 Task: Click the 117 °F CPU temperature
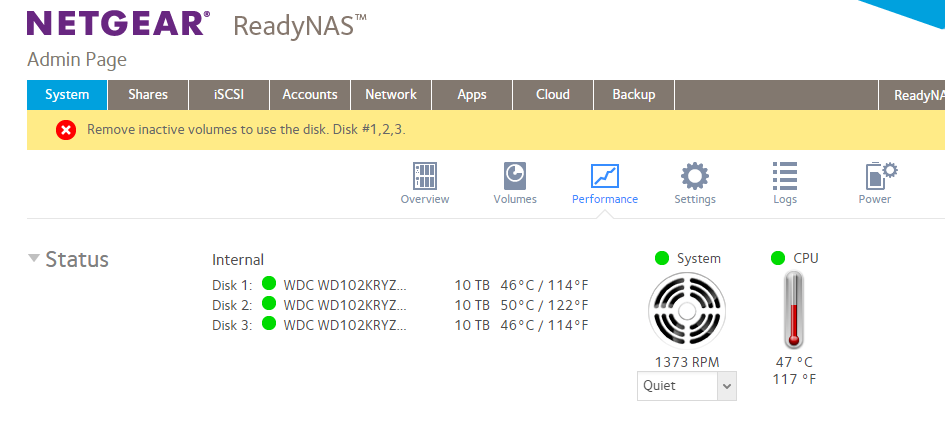[x=794, y=380]
